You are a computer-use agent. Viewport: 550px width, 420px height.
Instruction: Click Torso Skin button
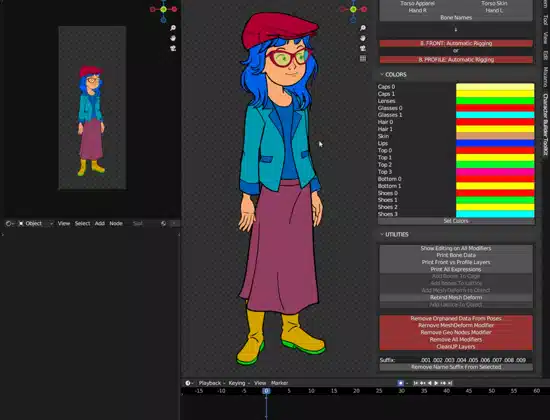point(495,4)
